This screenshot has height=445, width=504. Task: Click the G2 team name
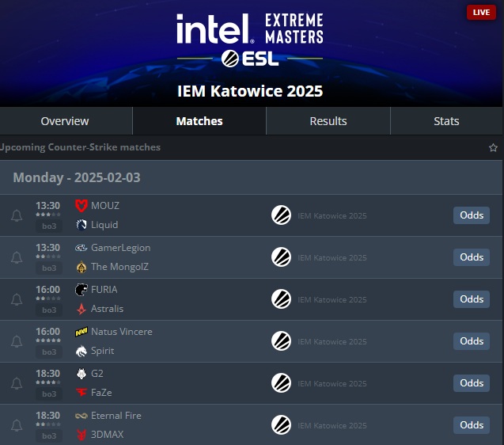click(x=97, y=374)
